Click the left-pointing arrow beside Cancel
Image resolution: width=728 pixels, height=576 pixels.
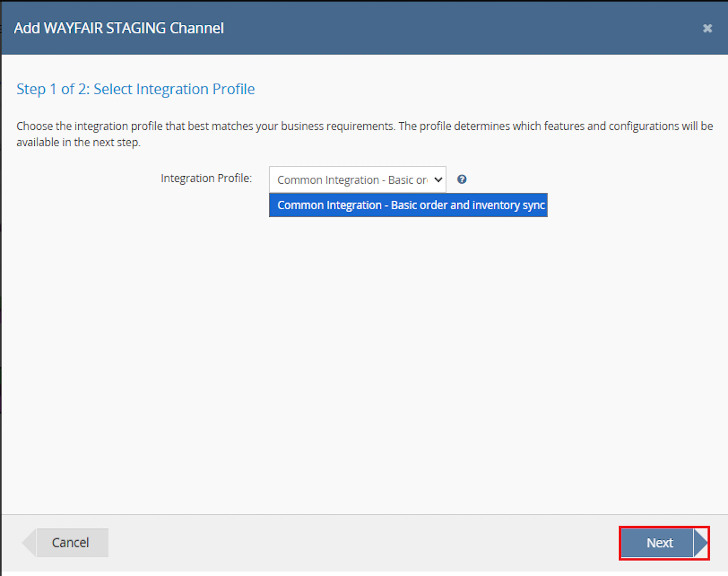(x=29, y=543)
